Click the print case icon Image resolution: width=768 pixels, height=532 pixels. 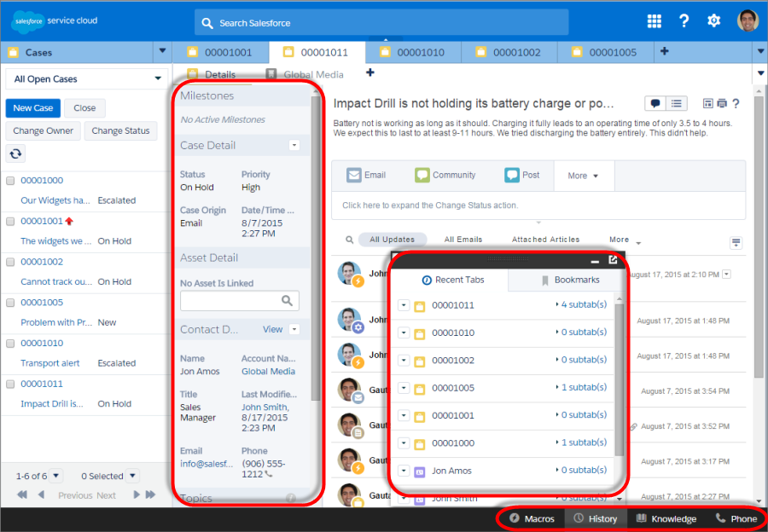pyautogui.click(x=722, y=103)
